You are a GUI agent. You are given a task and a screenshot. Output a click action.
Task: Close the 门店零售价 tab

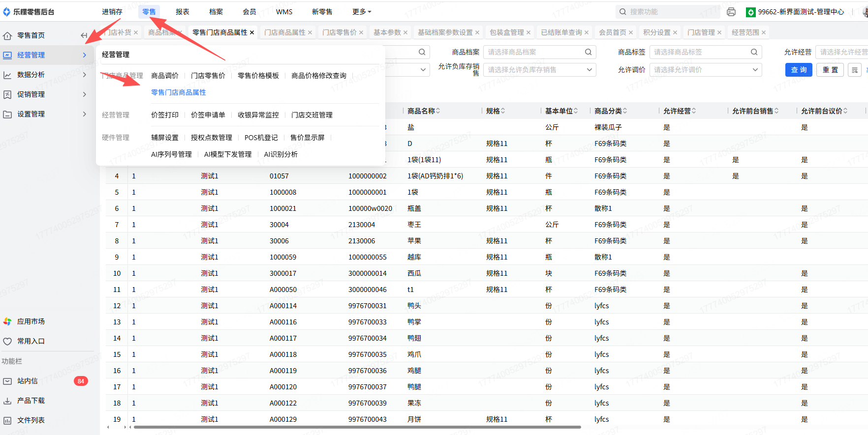coord(361,32)
